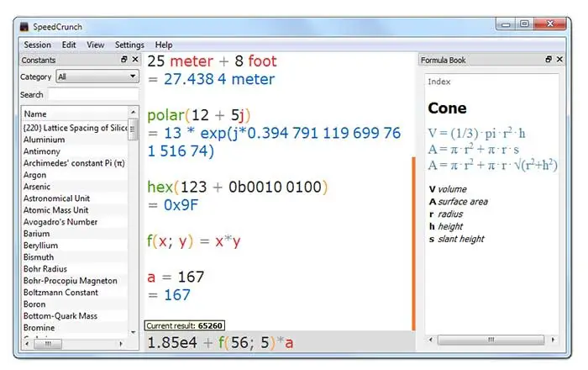Float the Constants panel with the undock icon
Viewport: 588px width, 370px height.
point(124,60)
